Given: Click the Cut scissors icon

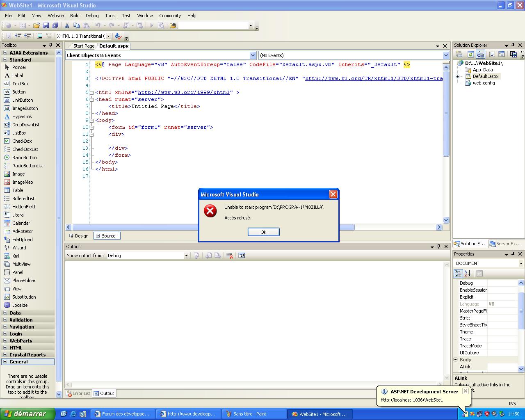Looking at the screenshot, I should pyautogui.click(x=67, y=25).
